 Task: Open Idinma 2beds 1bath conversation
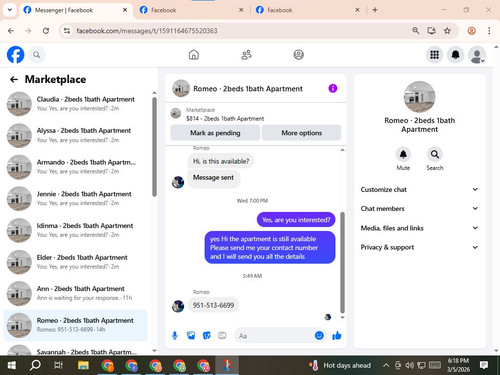tap(76, 230)
